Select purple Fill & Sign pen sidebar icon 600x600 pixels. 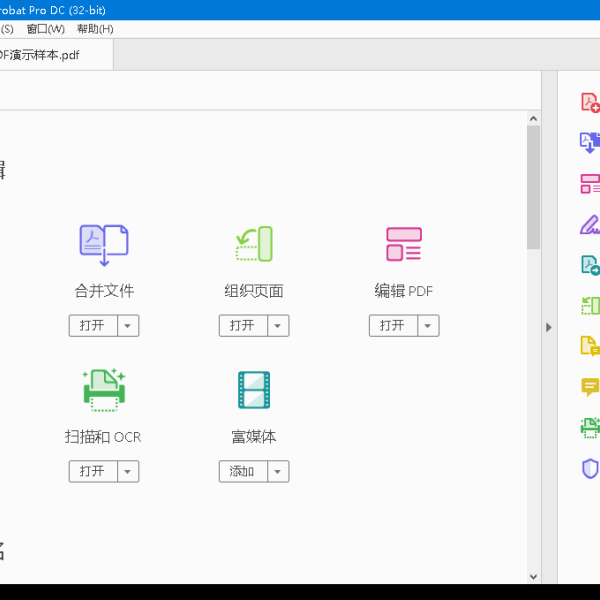590,224
